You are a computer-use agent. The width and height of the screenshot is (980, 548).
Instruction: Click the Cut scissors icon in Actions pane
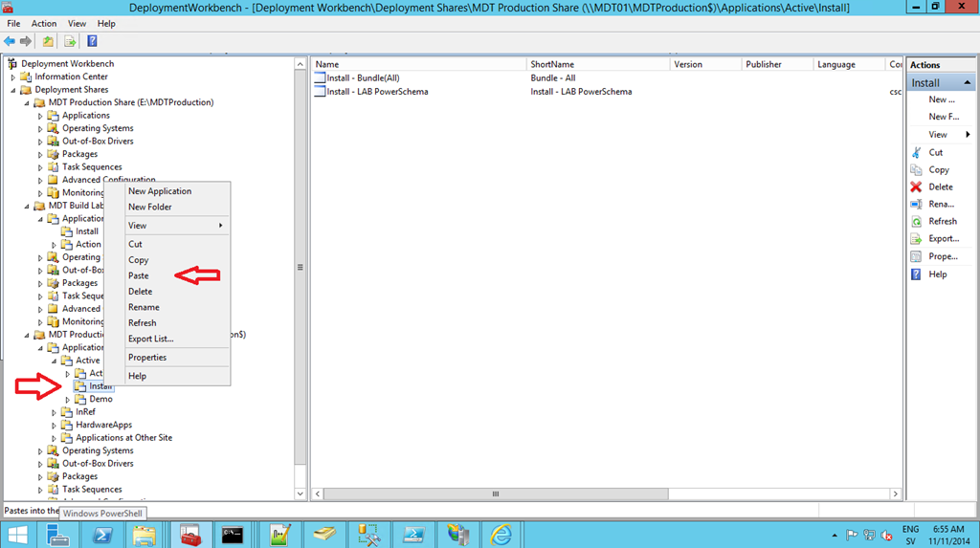click(917, 153)
